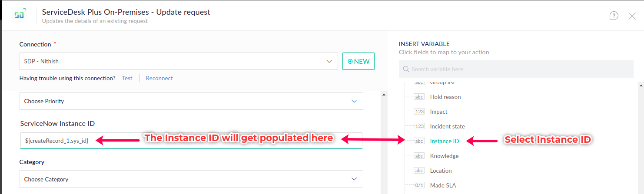Click the NEW connection button

click(359, 61)
